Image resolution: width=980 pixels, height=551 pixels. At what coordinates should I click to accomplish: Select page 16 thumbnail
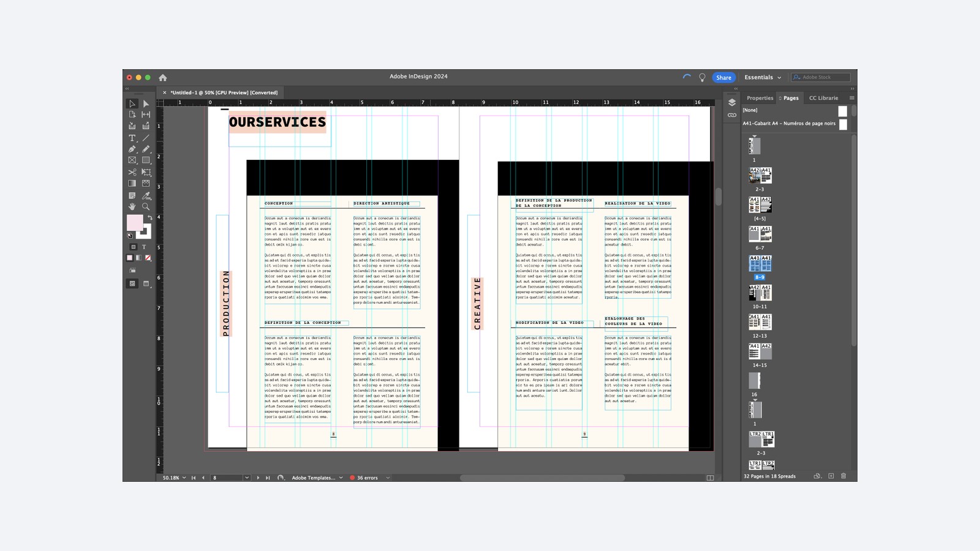(755, 381)
